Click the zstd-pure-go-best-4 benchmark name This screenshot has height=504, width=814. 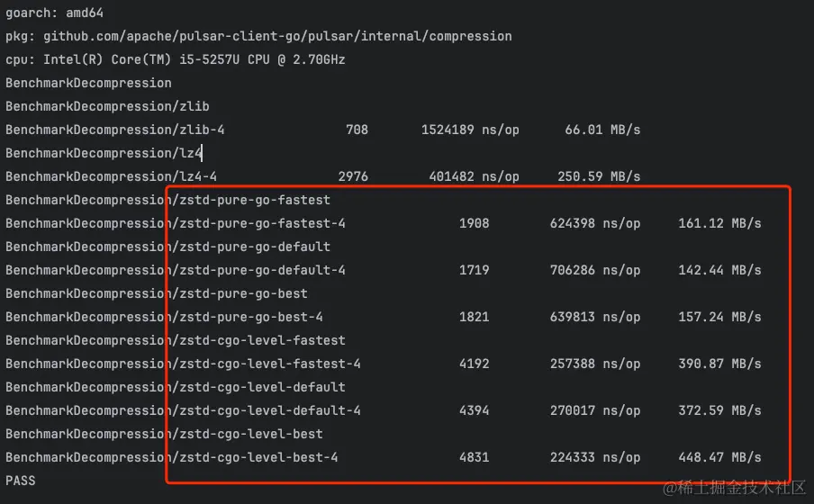pos(249,317)
